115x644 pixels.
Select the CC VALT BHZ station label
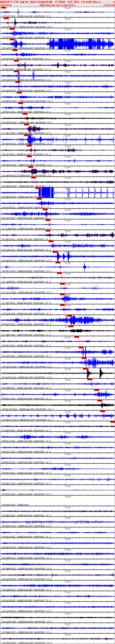[x=27, y=133]
